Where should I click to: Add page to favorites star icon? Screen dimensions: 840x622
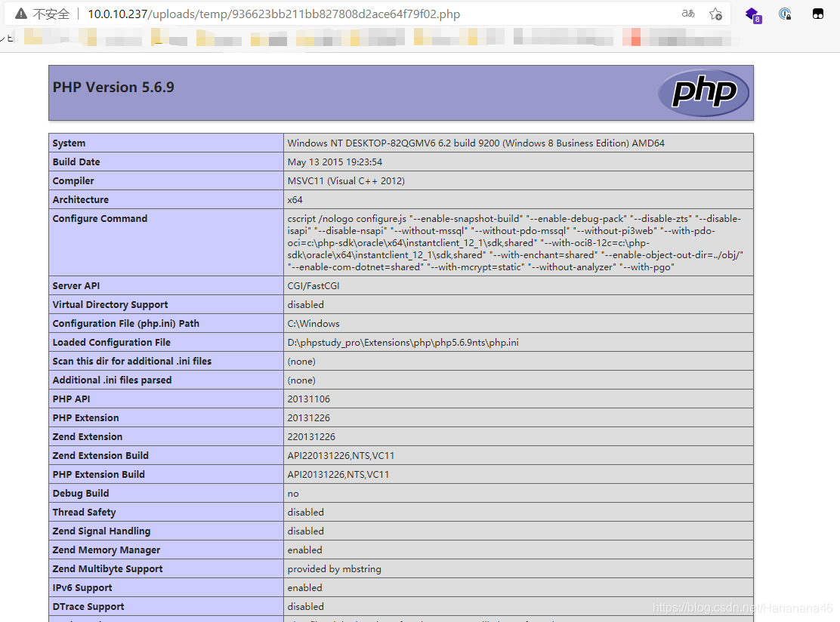click(715, 14)
